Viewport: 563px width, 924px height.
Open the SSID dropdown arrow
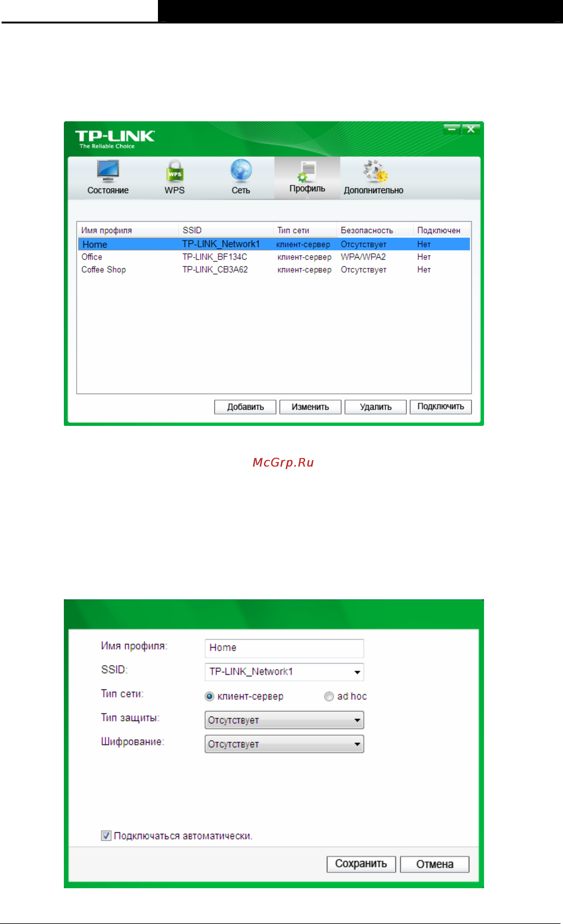tap(357, 672)
